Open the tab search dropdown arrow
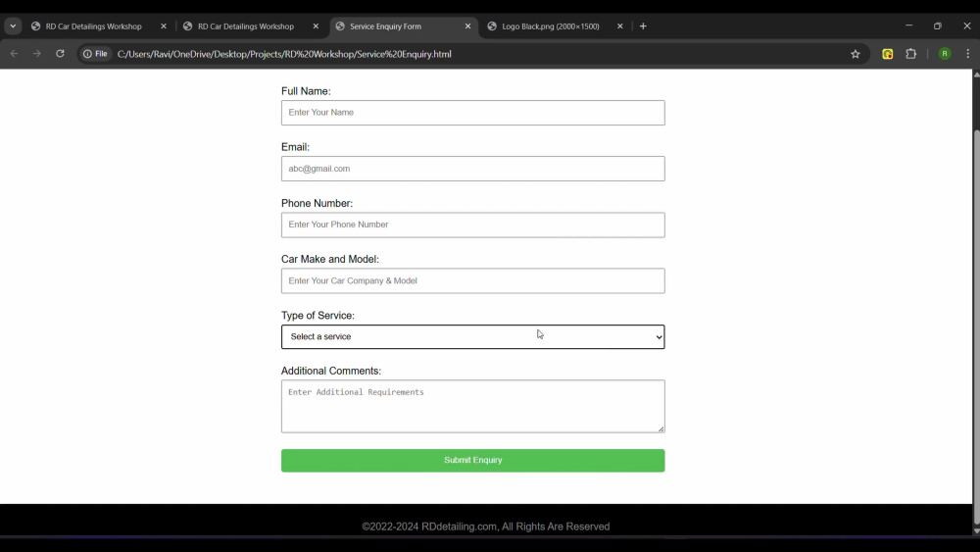Image resolution: width=980 pixels, height=552 pixels. 13,26
